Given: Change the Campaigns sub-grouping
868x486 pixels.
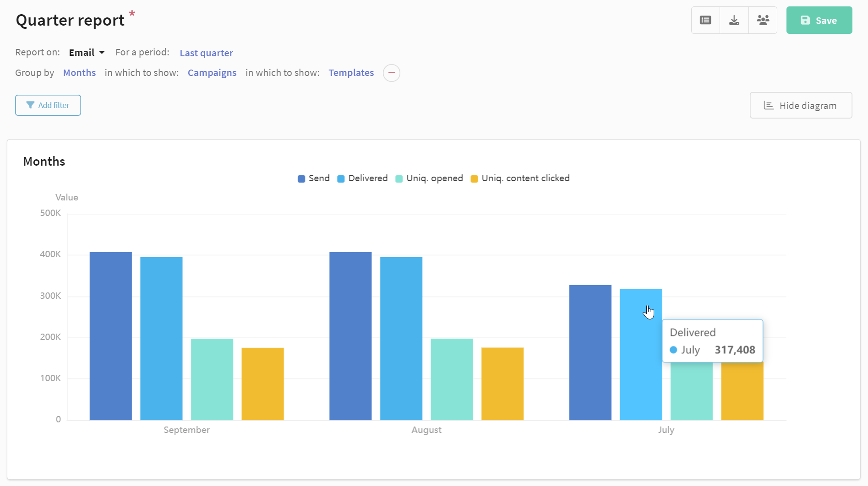Looking at the screenshot, I should point(212,73).
